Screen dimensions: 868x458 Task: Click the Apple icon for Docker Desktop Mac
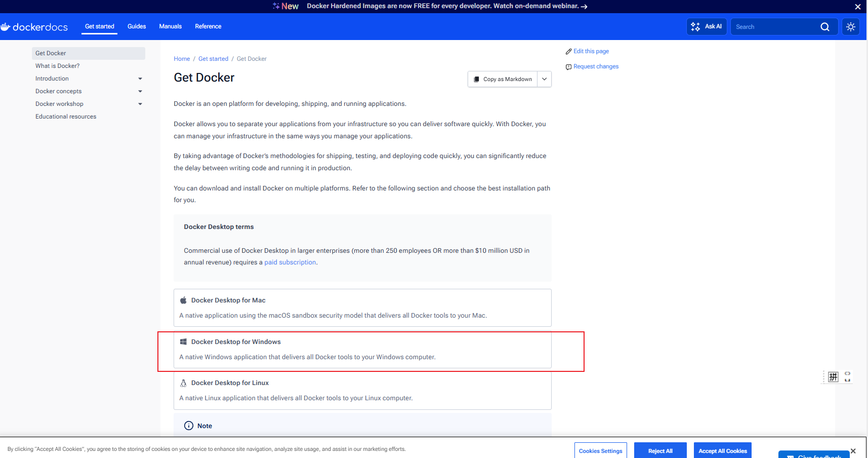point(183,300)
